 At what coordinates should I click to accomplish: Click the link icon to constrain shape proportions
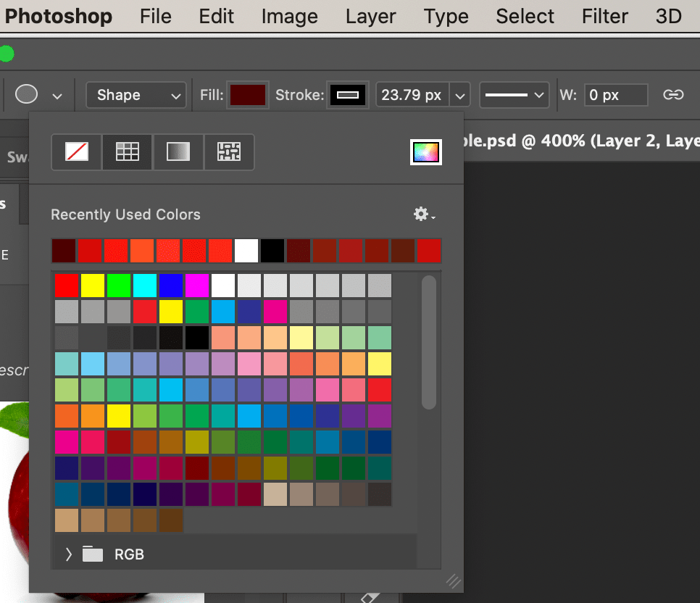point(673,94)
